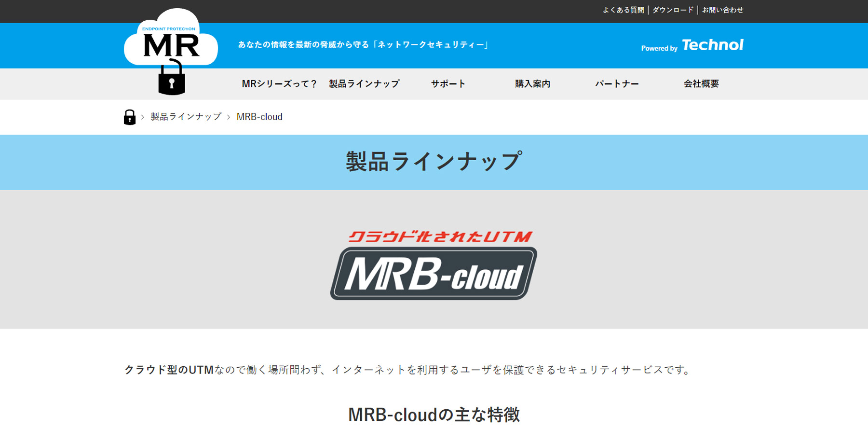Image resolution: width=868 pixels, height=430 pixels.
Task: Click the 製品ラインナップ page title
Action: coord(434,161)
